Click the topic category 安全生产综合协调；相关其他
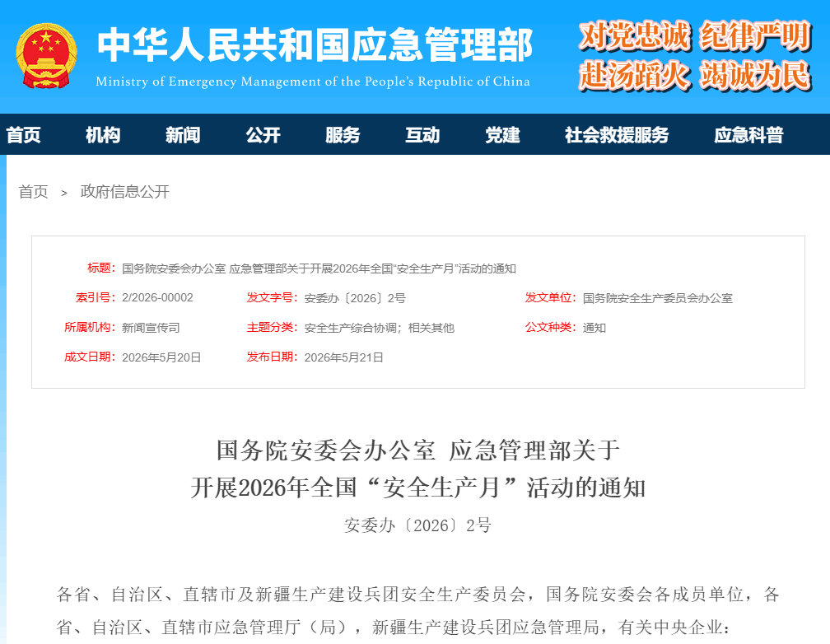Screen dimensions: 830x644 [x=380, y=328]
